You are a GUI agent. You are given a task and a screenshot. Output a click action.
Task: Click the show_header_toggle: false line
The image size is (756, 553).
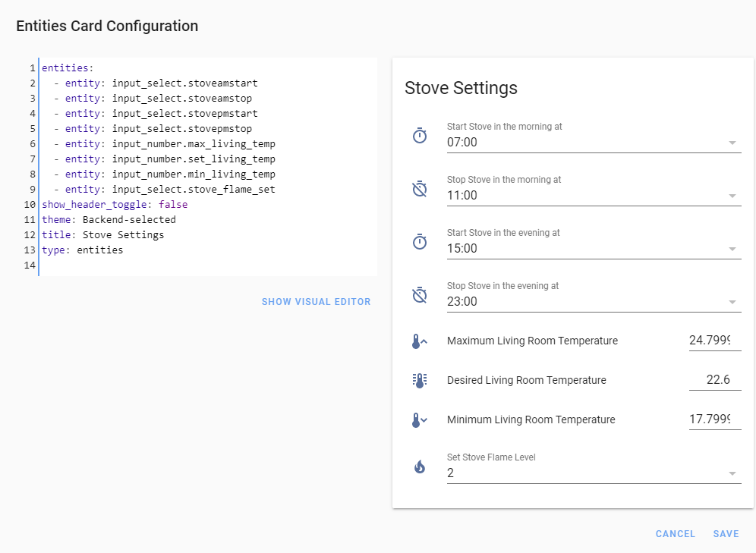(x=115, y=205)
